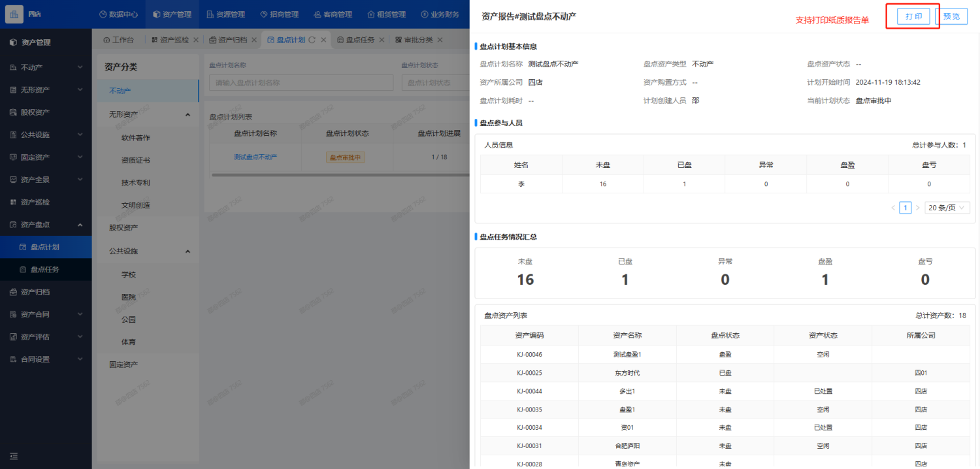
Task: Close the 资产归档 tab
Action: [x=254, y=40]
